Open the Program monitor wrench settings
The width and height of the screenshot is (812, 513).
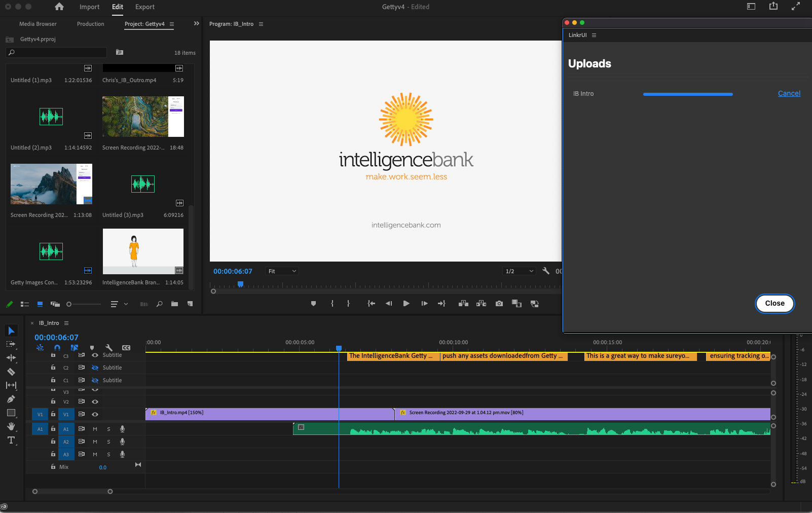[x=546, y=271]
